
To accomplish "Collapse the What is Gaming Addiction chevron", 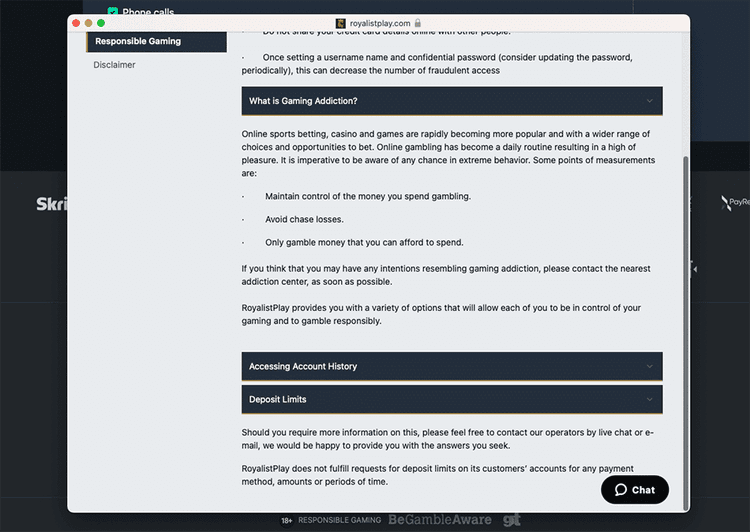I will click(x=650, y=101).
